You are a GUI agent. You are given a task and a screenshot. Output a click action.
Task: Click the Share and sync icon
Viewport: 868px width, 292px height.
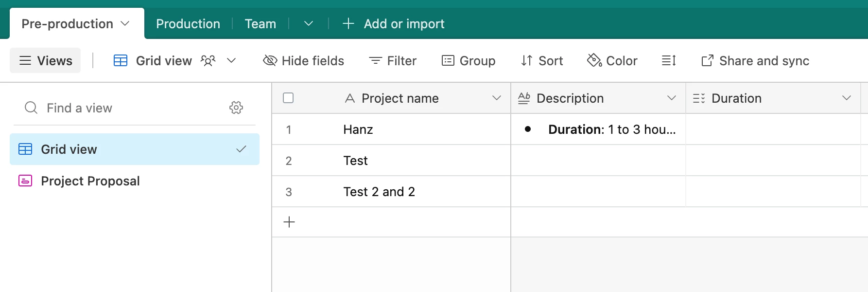pyautogui.click(x=707, y=61)
